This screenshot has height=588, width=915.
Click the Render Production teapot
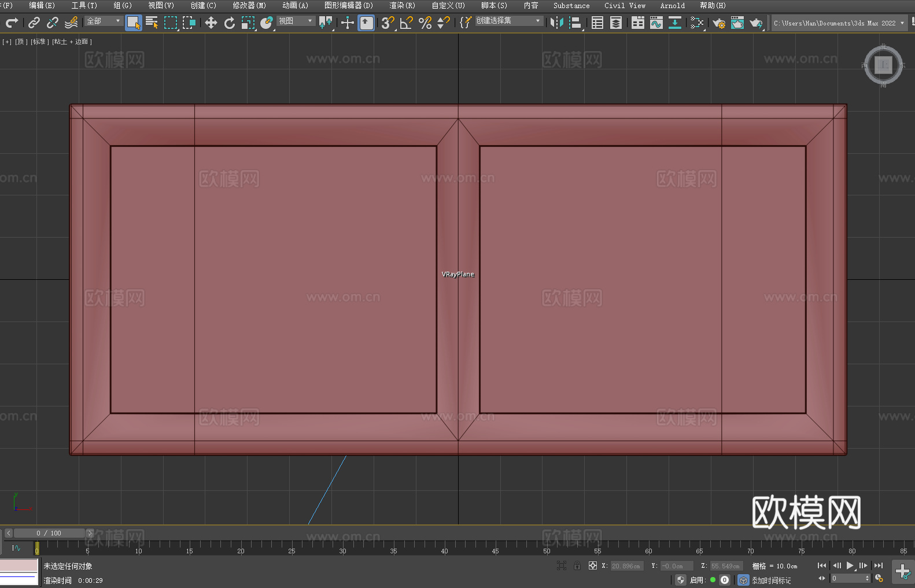click(756, 23)
